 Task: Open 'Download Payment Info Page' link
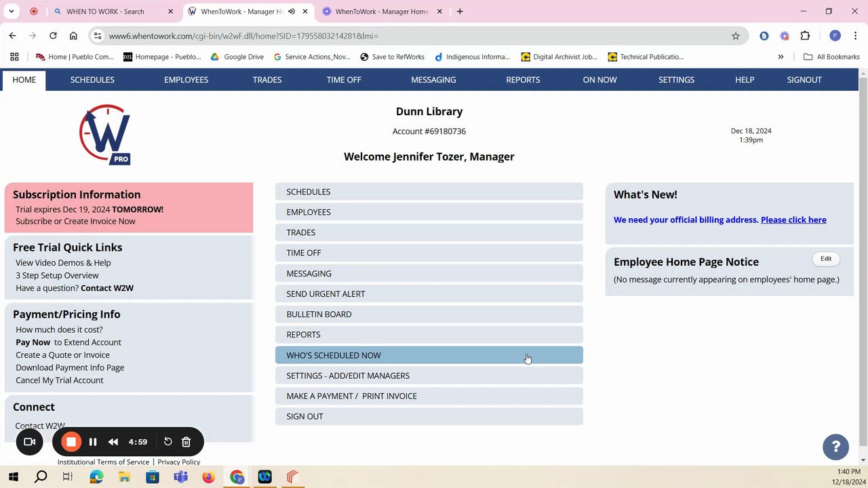tap(70, 368)
